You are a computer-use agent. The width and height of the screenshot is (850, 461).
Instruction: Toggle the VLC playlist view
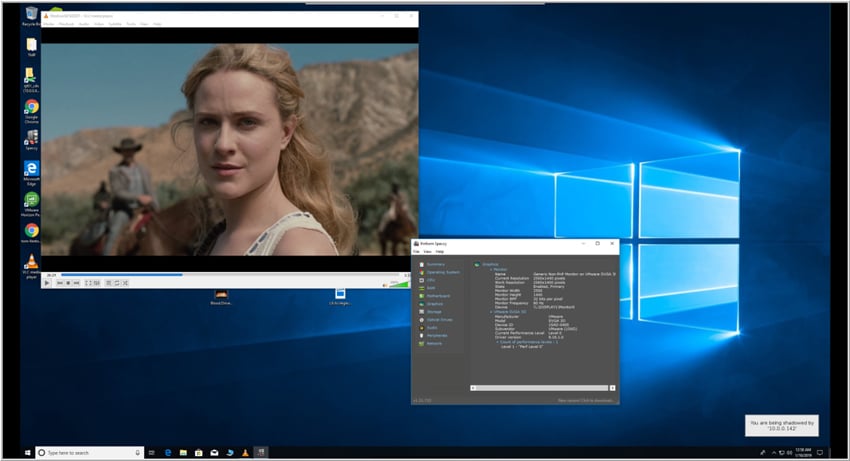(108, 283)
